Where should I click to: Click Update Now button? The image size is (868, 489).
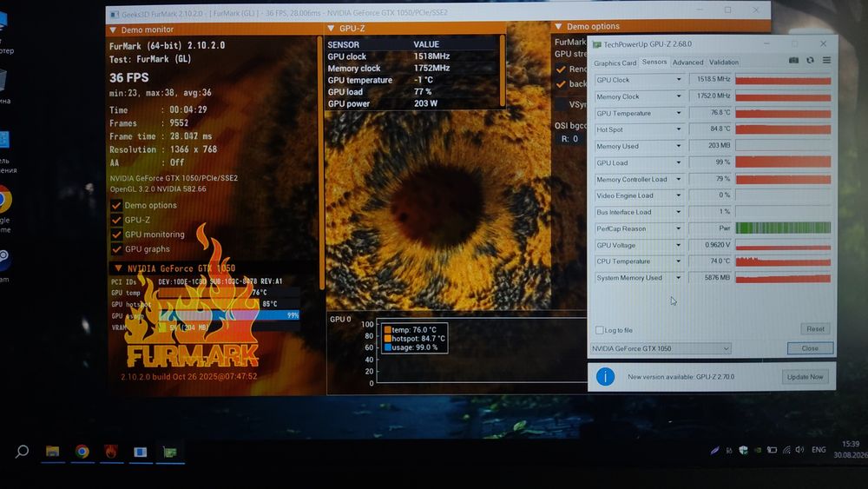(x=805, y=377)
